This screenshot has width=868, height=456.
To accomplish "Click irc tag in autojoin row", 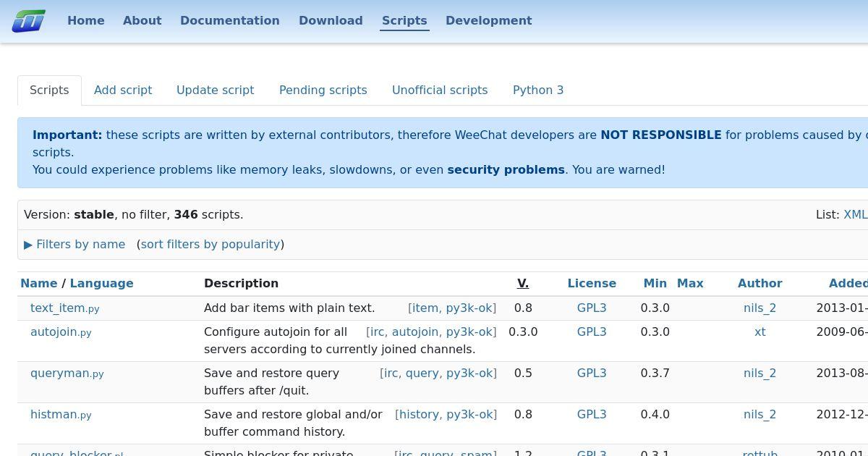I will (x=378, y=332).
